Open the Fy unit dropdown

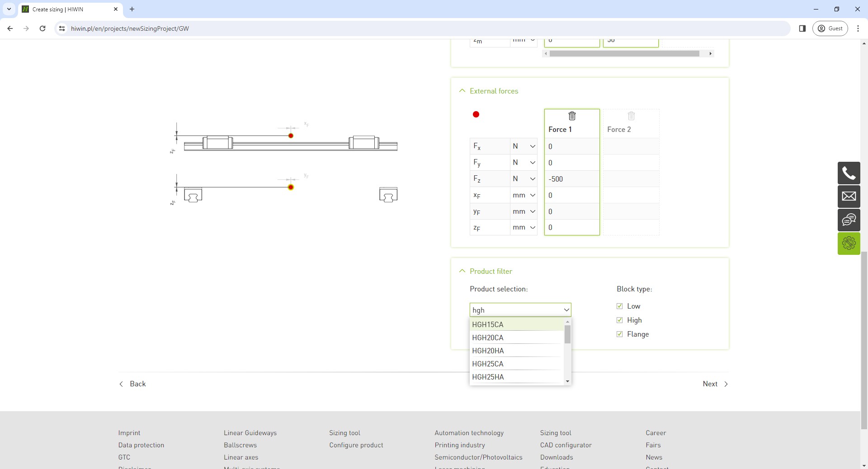click(x=524, y=163)
